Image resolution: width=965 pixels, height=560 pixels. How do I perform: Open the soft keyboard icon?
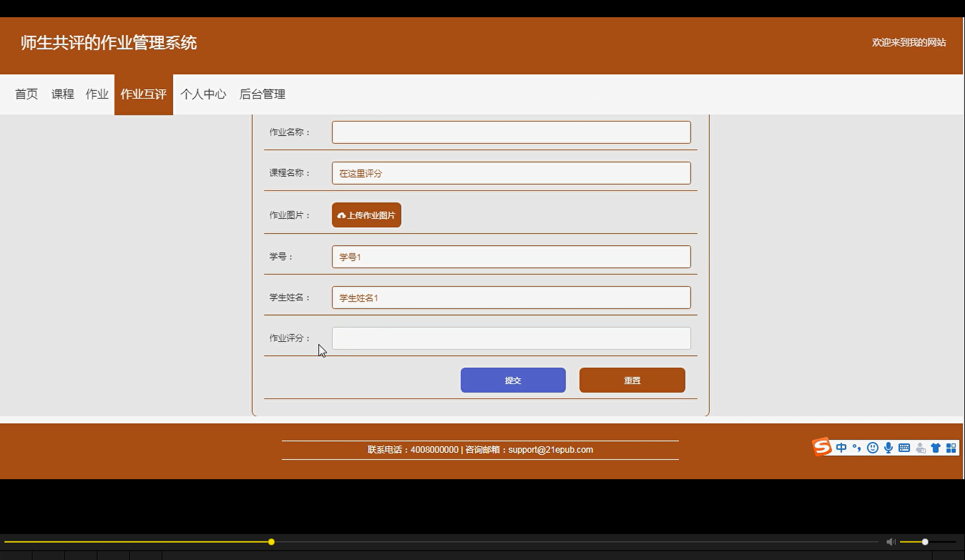click(904, 447)
